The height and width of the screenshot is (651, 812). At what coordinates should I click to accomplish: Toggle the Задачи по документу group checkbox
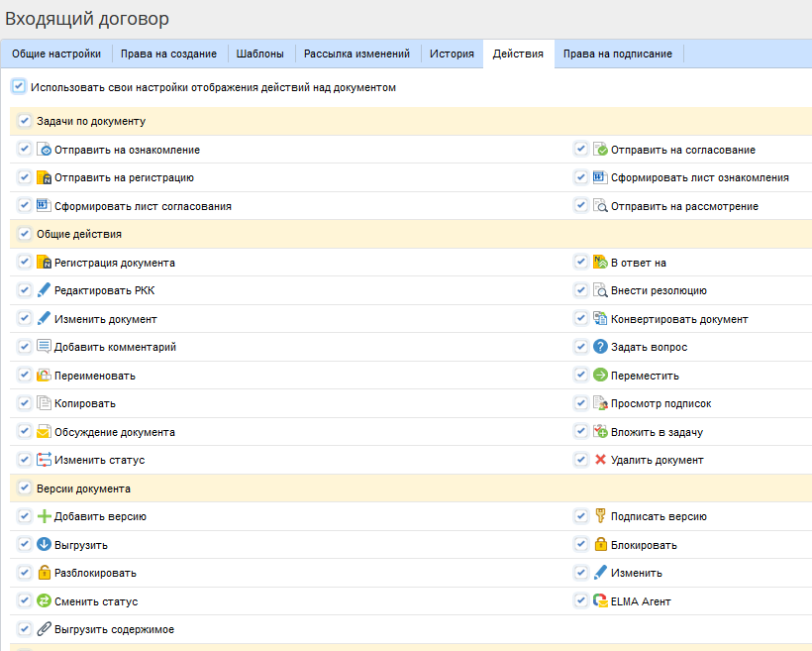click(24, 121)
